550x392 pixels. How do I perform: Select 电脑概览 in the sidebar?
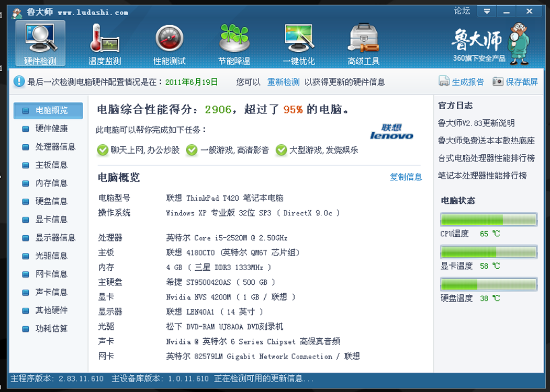48,111
